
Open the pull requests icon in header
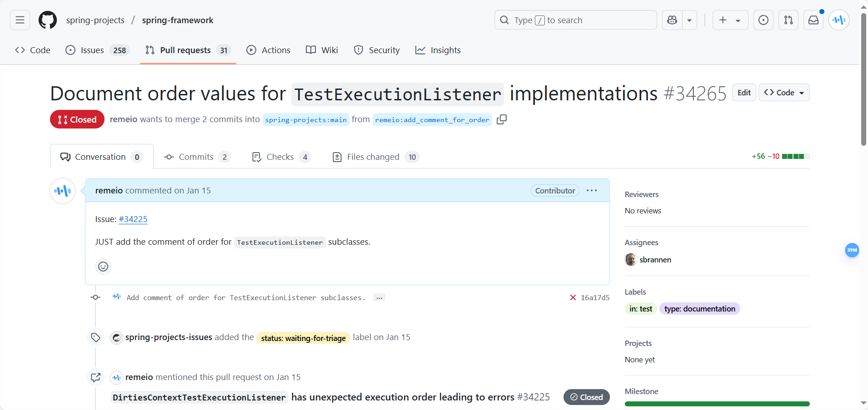click(788, 20)
